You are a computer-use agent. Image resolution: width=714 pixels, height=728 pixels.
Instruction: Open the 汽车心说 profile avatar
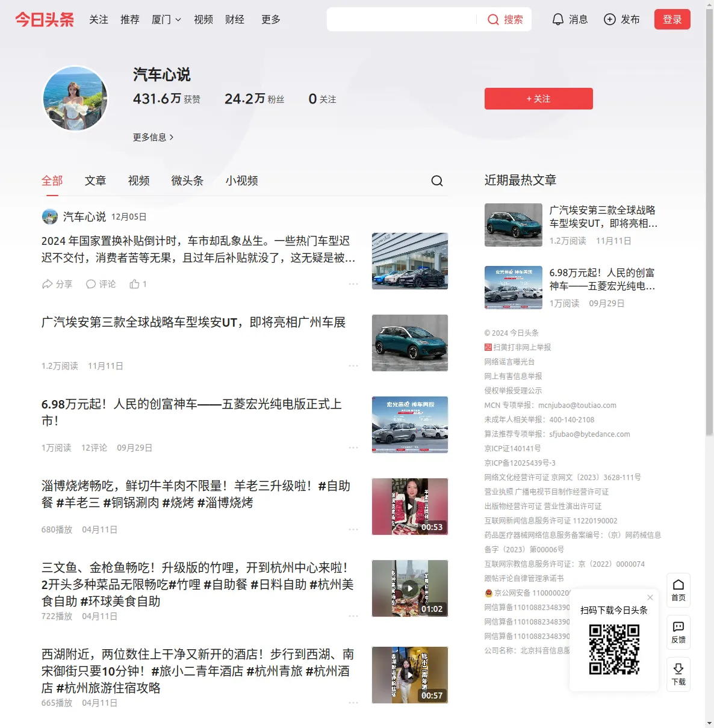pyautogui.click(x=75, y=98)
